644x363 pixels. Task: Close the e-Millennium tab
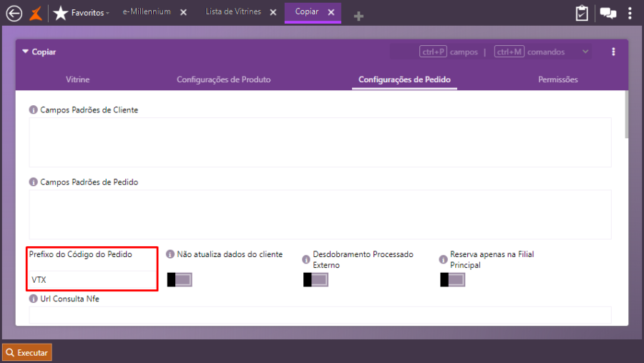click(184, 12)
